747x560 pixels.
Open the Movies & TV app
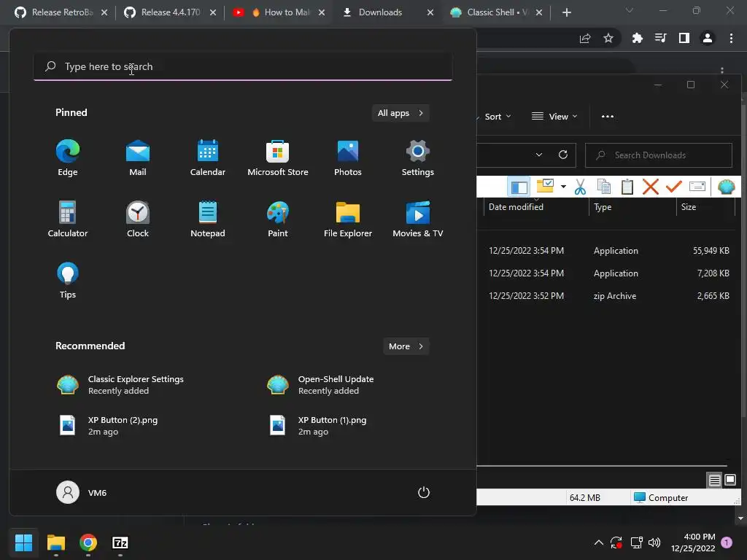418,219
